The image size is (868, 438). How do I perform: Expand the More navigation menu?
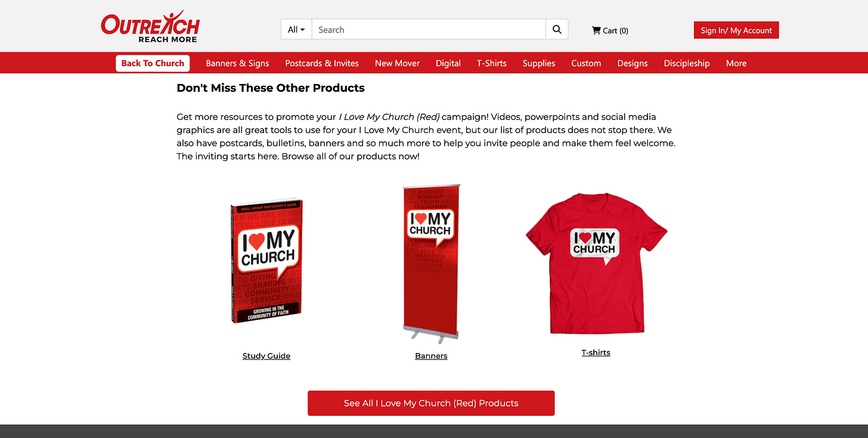[x=736, y=63]
